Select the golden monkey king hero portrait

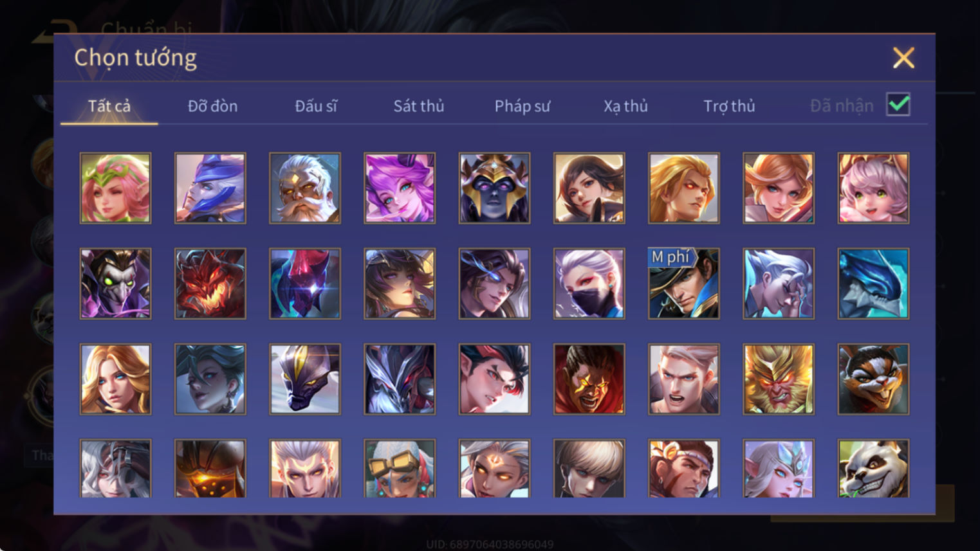[778, 379]
